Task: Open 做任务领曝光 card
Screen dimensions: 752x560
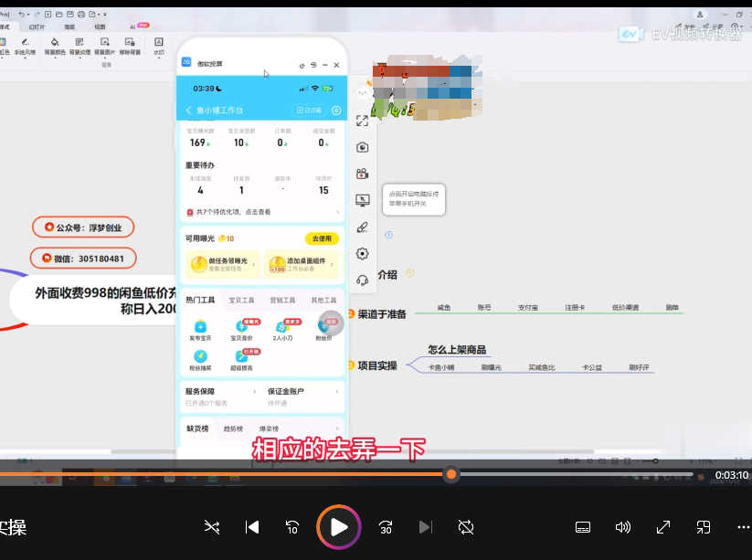Action: tap(223, 264)
